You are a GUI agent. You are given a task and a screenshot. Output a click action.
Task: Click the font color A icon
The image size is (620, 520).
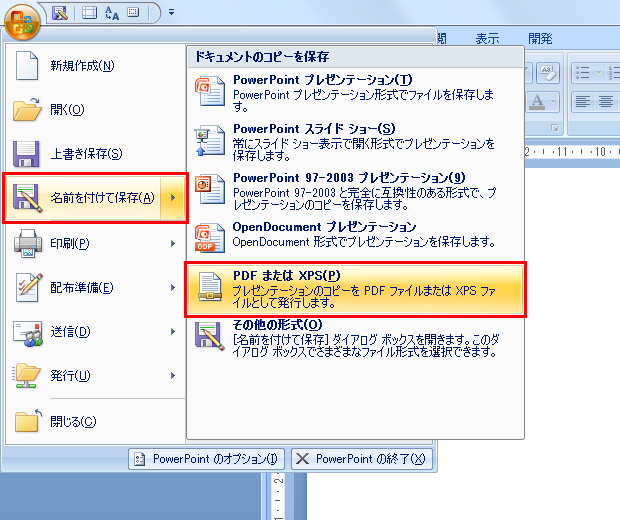[x=537, y=102]
